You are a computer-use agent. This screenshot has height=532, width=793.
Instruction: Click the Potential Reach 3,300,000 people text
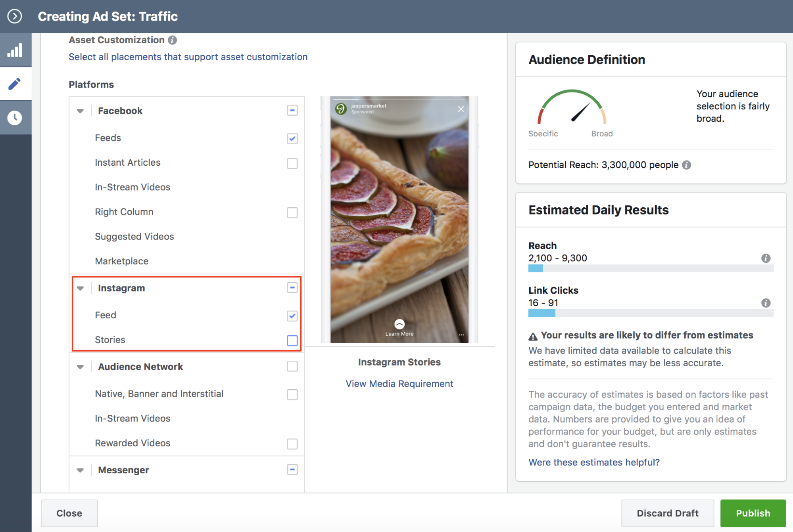[x=603, y=165]
